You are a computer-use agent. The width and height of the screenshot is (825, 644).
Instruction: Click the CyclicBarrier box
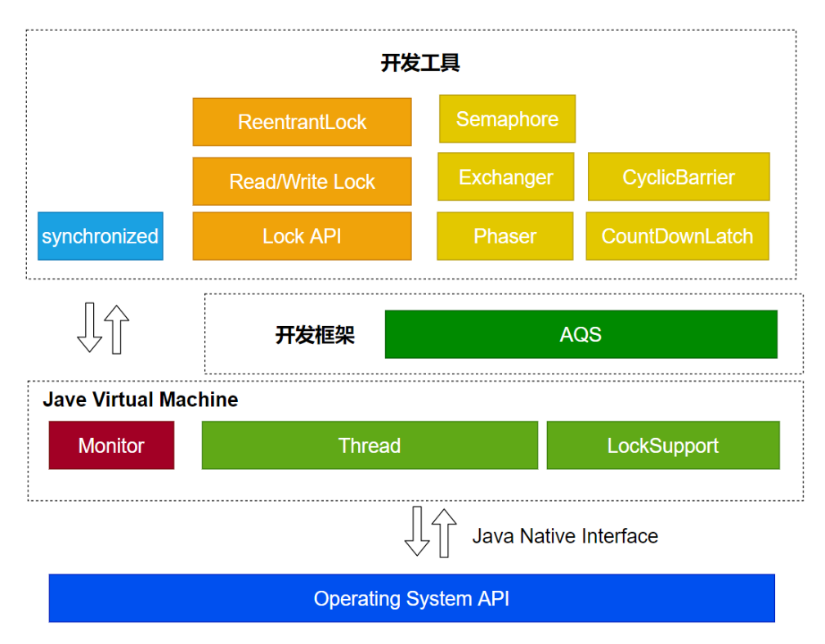[x=679, y=177]
